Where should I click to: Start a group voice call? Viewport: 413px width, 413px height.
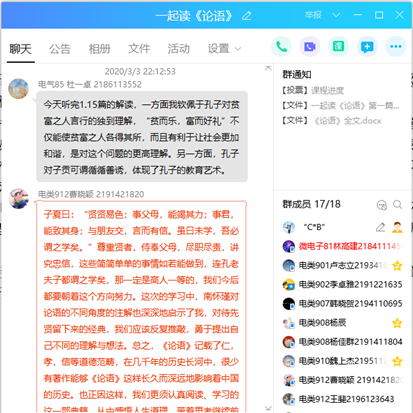281,47
